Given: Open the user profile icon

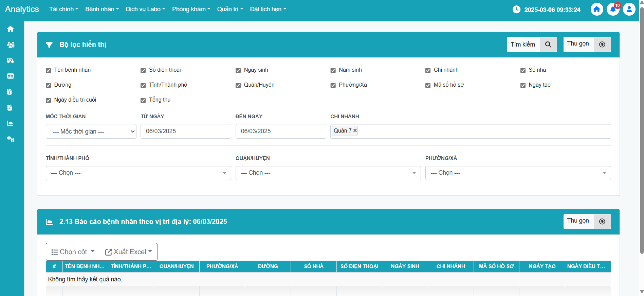Looking at the screenshot, I should click(629, 9).
